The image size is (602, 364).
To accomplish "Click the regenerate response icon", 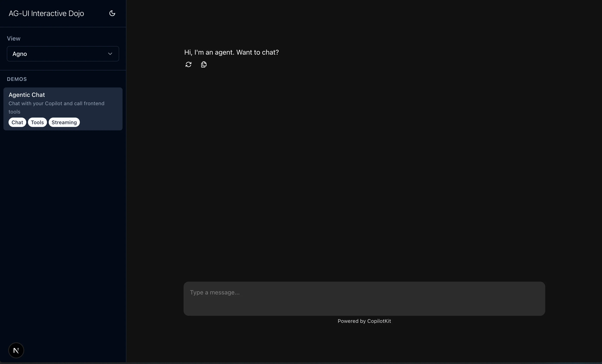I will click(188, 64).
